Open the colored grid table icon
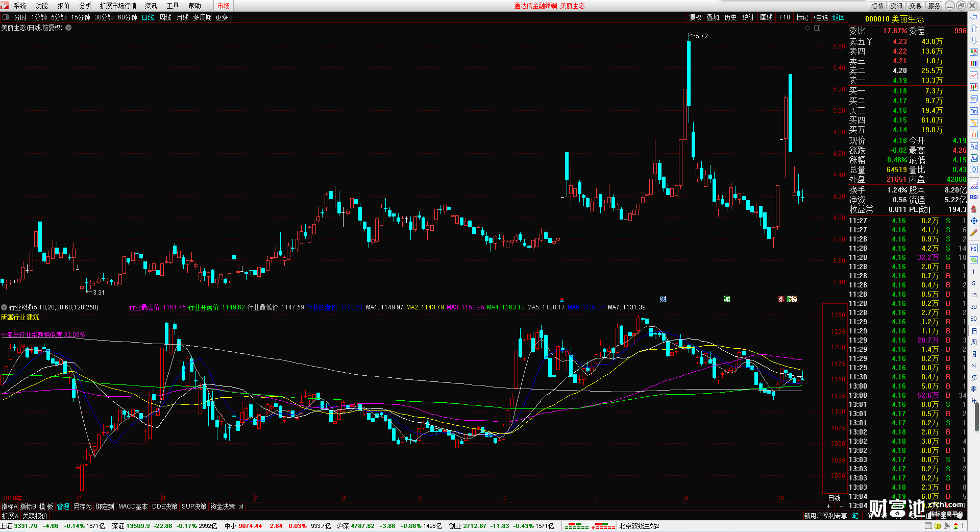This screenshot has width=980, height=532. (x=974, y=64)
